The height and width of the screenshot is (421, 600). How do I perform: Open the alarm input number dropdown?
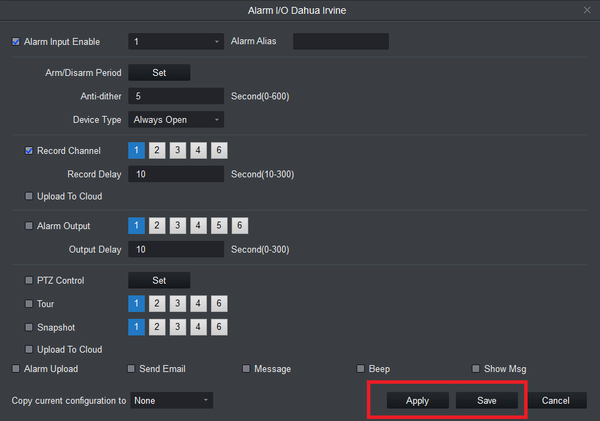[176, 42]
